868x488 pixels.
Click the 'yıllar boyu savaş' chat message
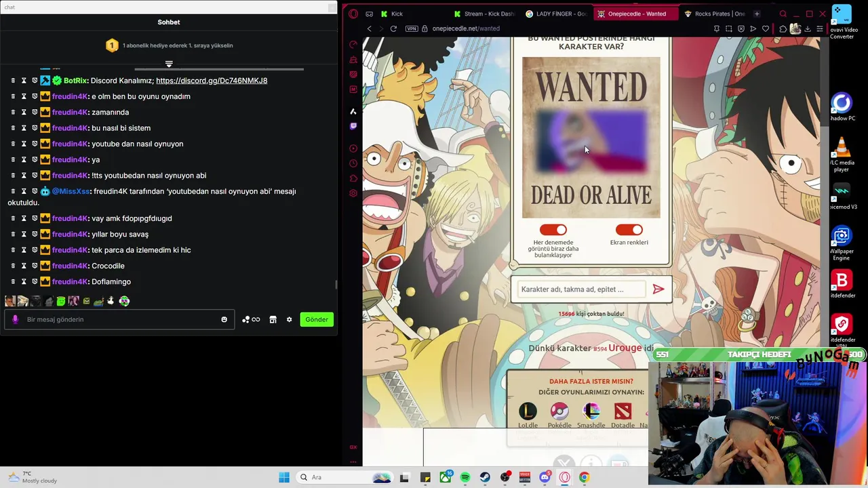pos(119,234)
